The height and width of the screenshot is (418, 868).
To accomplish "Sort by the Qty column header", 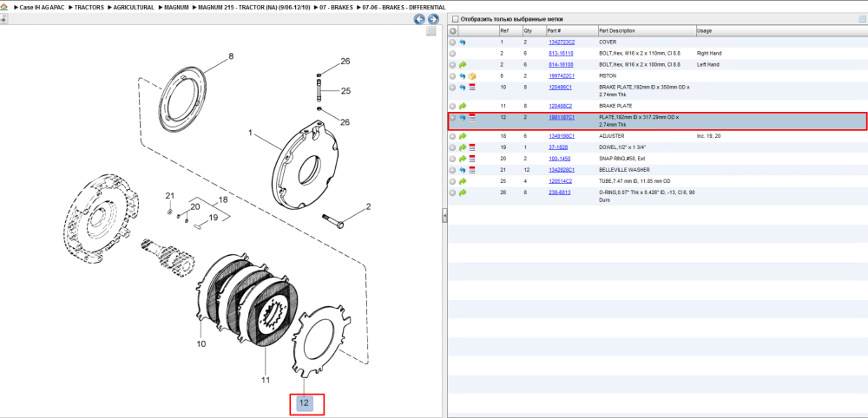I will pyautogui.click(x=534, y=31).
